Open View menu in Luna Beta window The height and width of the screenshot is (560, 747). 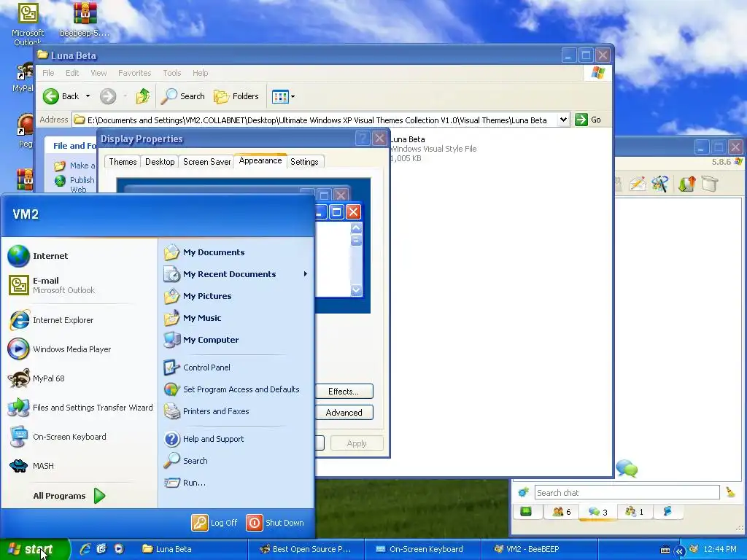point(98,73)
